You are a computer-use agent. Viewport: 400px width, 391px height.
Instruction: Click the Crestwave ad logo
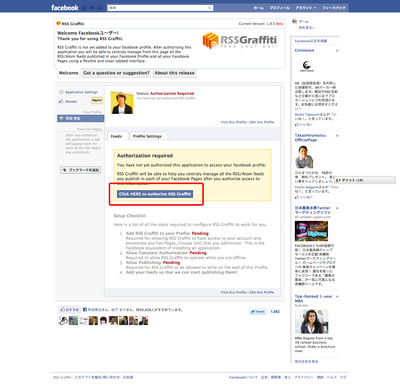click(307, 66)
